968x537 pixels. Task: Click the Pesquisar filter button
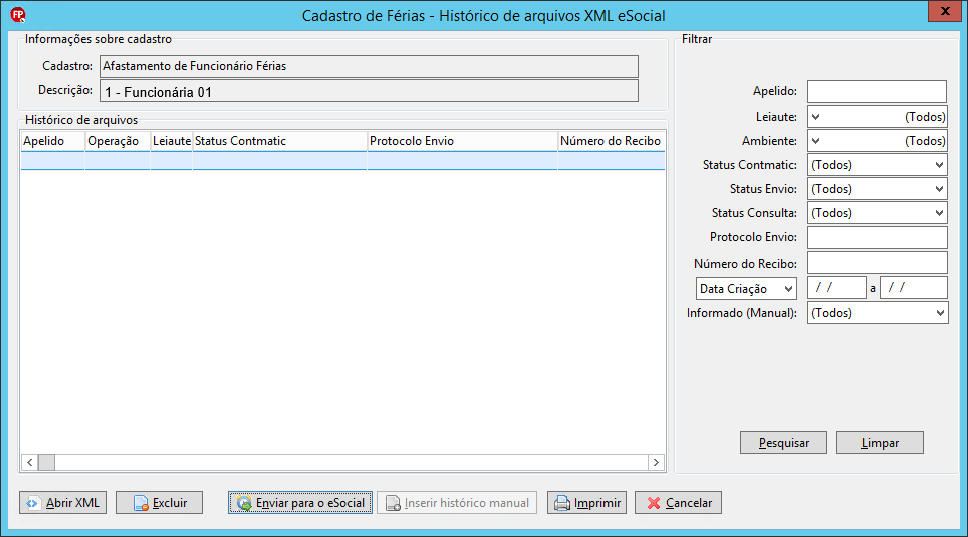[783, 443]
